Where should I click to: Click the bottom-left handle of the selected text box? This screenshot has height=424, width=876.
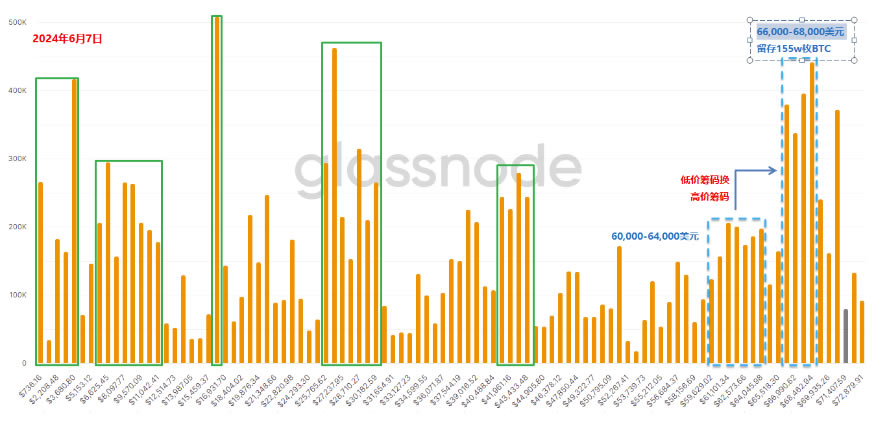pyautogui.click(x=750, y=61)
